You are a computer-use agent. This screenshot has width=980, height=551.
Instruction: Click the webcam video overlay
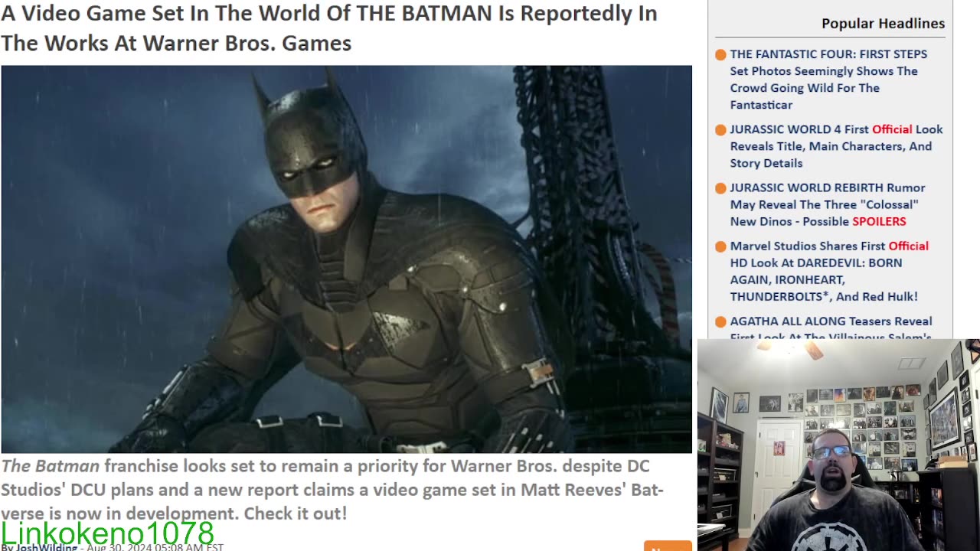pyautogui.click(x=838, y=445)
